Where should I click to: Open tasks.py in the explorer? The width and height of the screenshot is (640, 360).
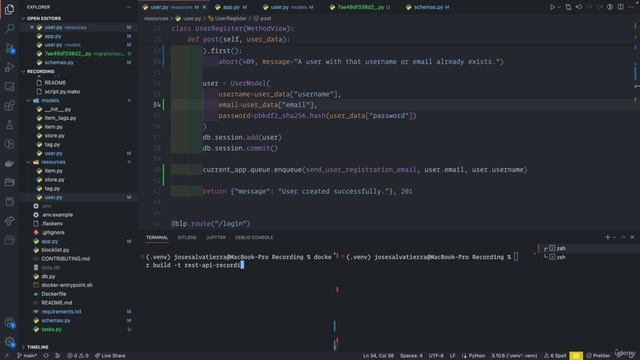coord(51,329)
